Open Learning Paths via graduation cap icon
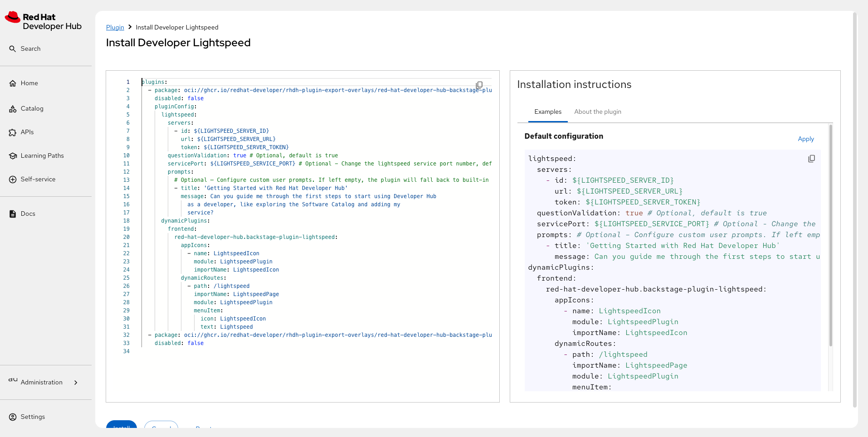This screenshot has height=437, width=868. pyautogui.click(x=13, y=156)
